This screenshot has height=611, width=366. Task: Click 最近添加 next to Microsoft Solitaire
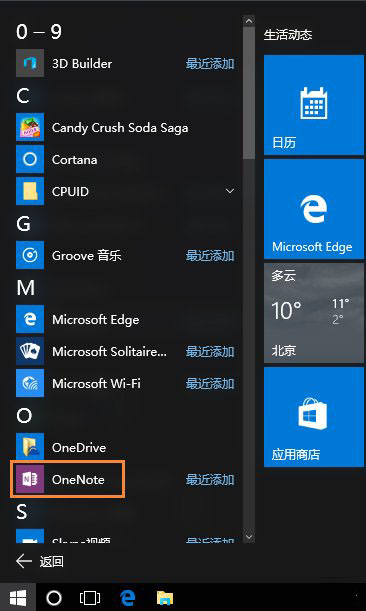click(x=210, y=351)
